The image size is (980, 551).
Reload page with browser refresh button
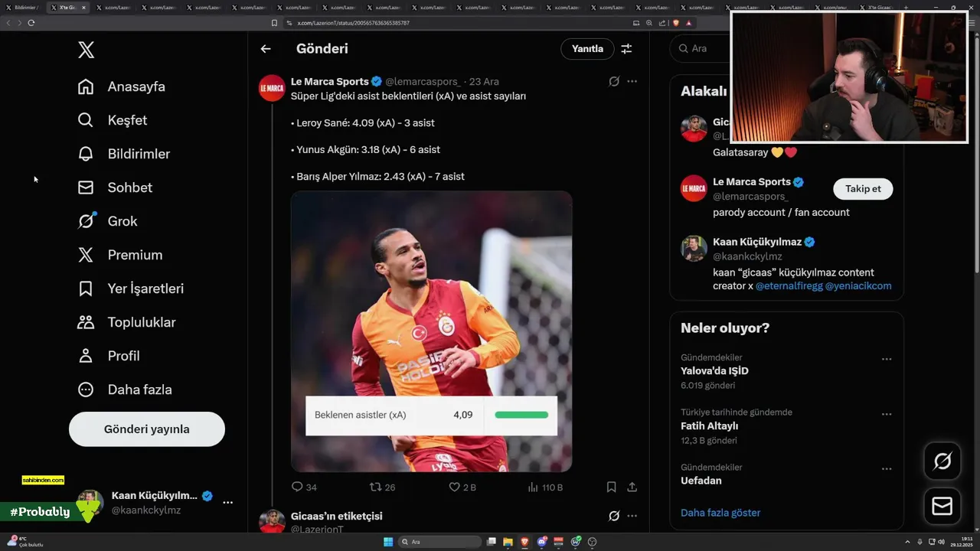(x=31, y=23)
